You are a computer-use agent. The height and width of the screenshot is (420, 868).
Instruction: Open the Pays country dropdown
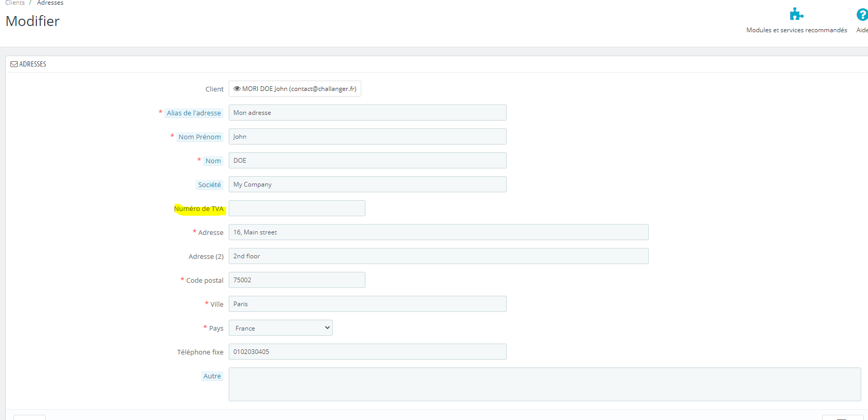[281, 328]
